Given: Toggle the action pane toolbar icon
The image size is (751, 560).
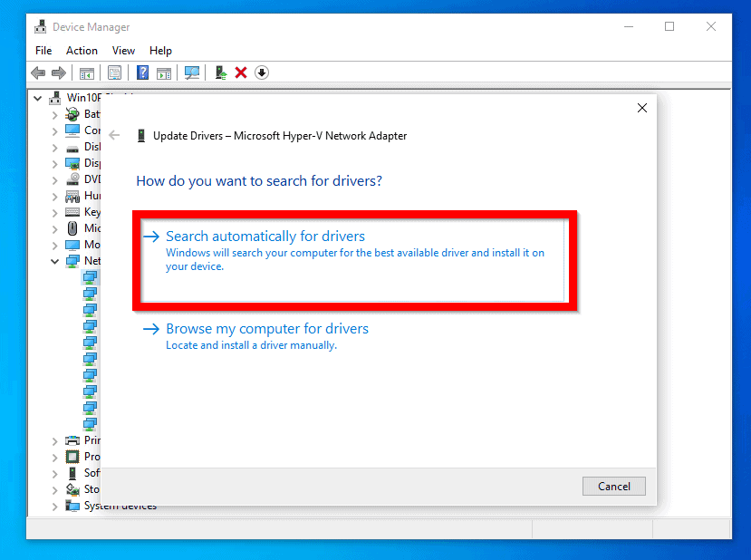Looking at the screenshot, I should tap(164, 72).
